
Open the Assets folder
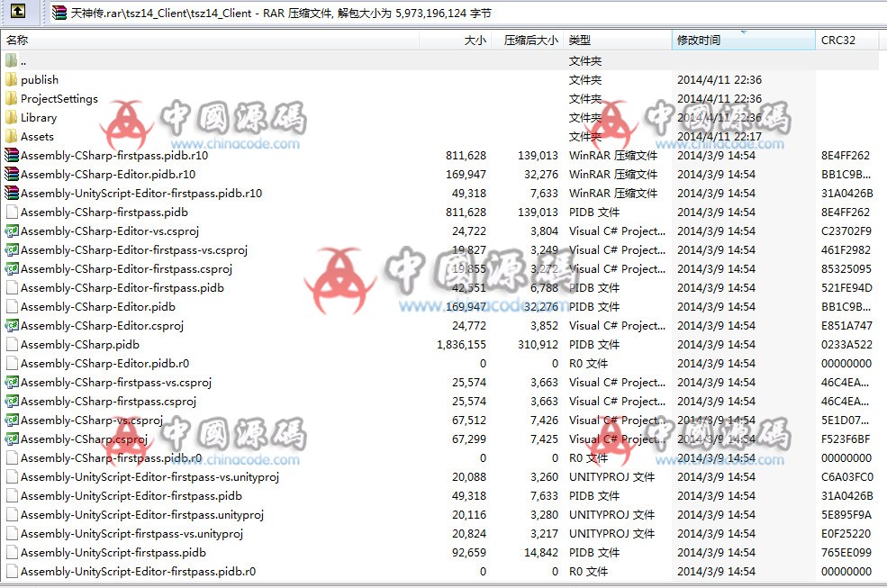36,136
